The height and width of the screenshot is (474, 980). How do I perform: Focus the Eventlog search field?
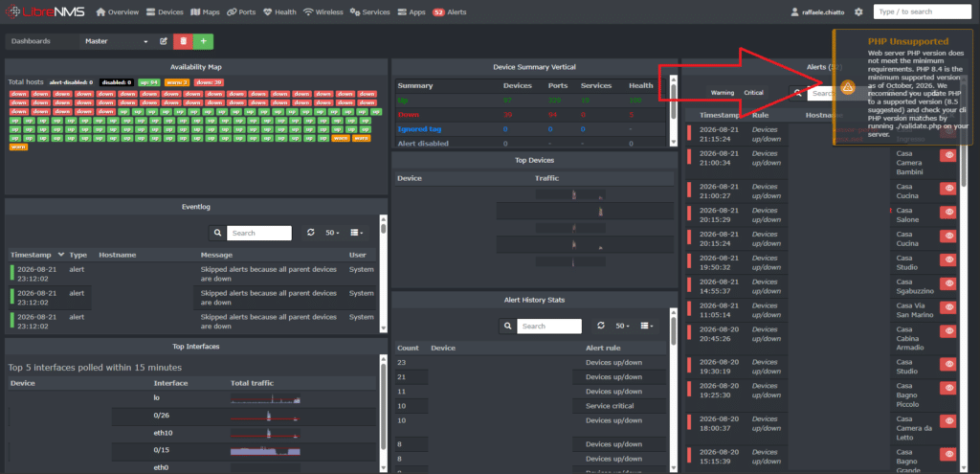coord(258,233)
